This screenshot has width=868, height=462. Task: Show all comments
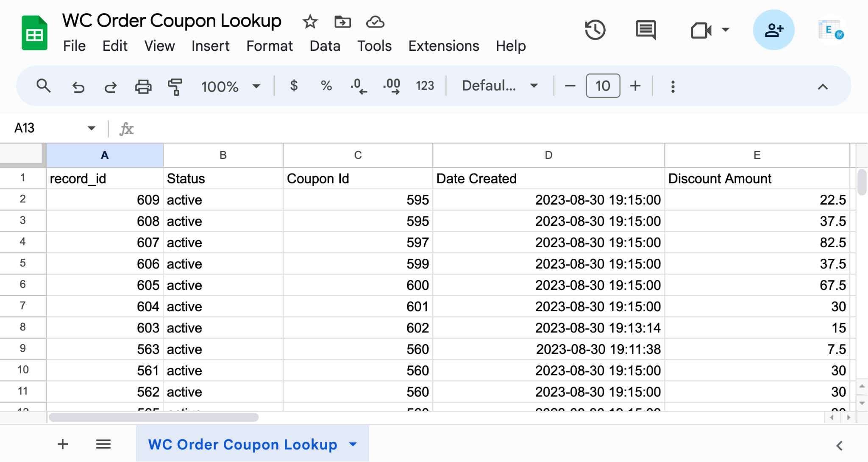[645, 30]
